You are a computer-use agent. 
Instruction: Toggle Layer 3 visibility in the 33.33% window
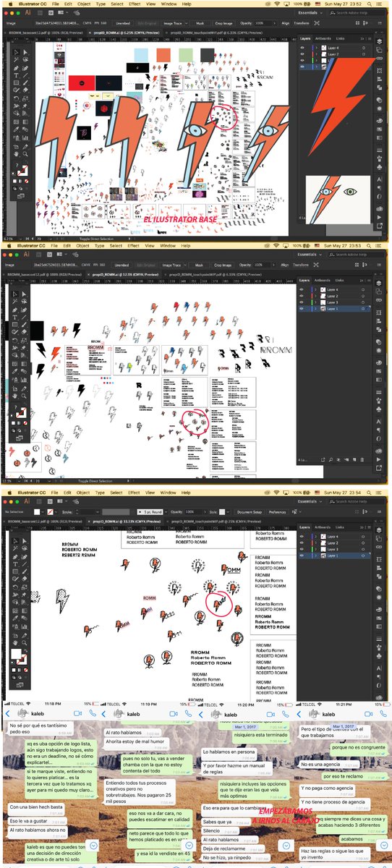[302, 549]
